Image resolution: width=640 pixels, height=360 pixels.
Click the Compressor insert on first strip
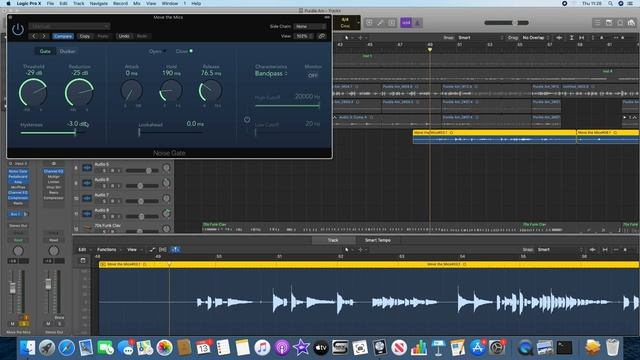(x=18, y=198)
